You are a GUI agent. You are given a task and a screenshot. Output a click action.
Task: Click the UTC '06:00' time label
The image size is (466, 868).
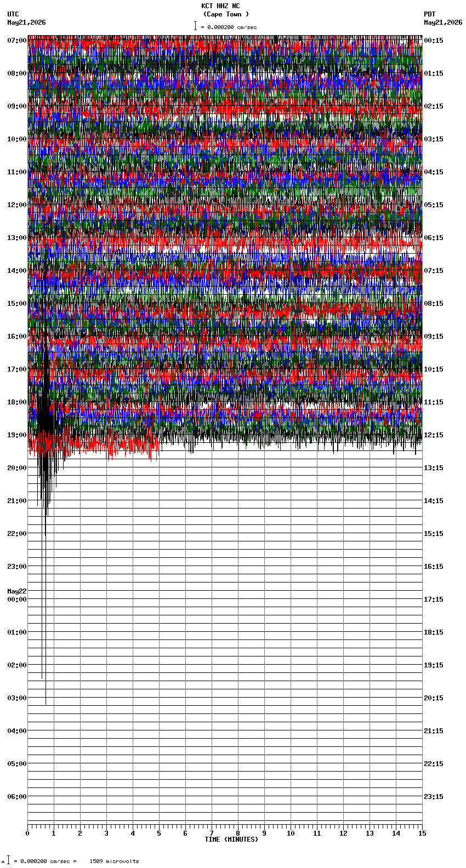[17, 797]
